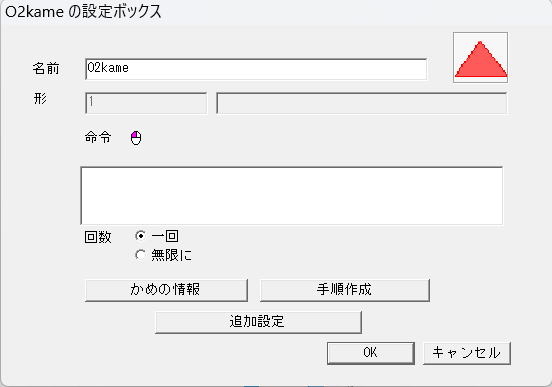
Task: Click the 手順作成 button
Action: click(345, 290)
